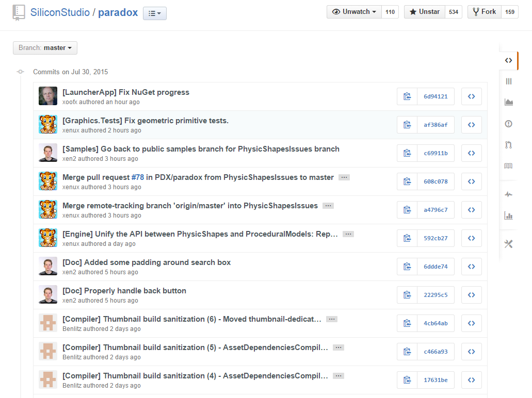Browse repository at commit 6d94121
Viewport: 532px width, 398px height.
(471, 96)
